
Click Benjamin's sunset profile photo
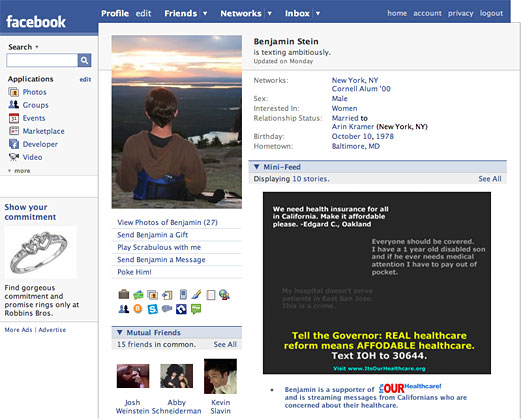click(x=177, y=122)
